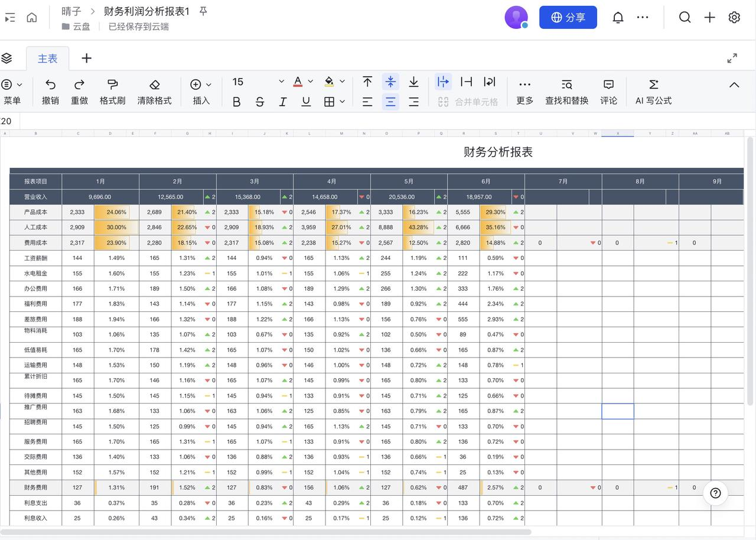The width and height of the screenshot is (756, 540).
Task: Click the 晴子 breadcrumb link
Action: pos(71,11)
